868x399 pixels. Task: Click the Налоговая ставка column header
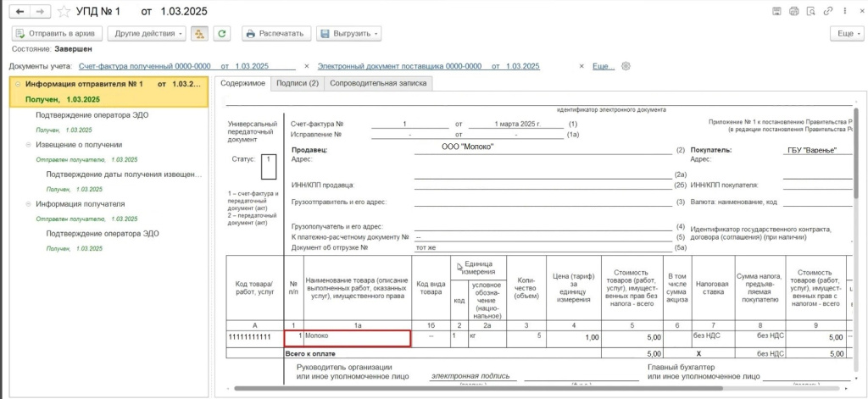[x=713, y=288]
